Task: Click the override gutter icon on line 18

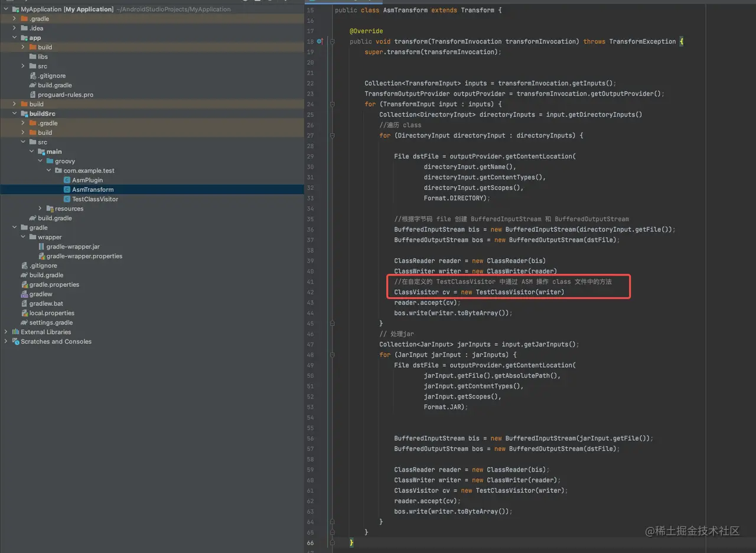Action: [319, 41]
